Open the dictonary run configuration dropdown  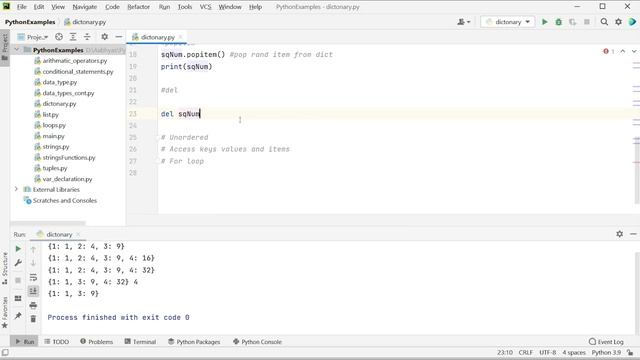pyautogui.click(x=508, y=22)
